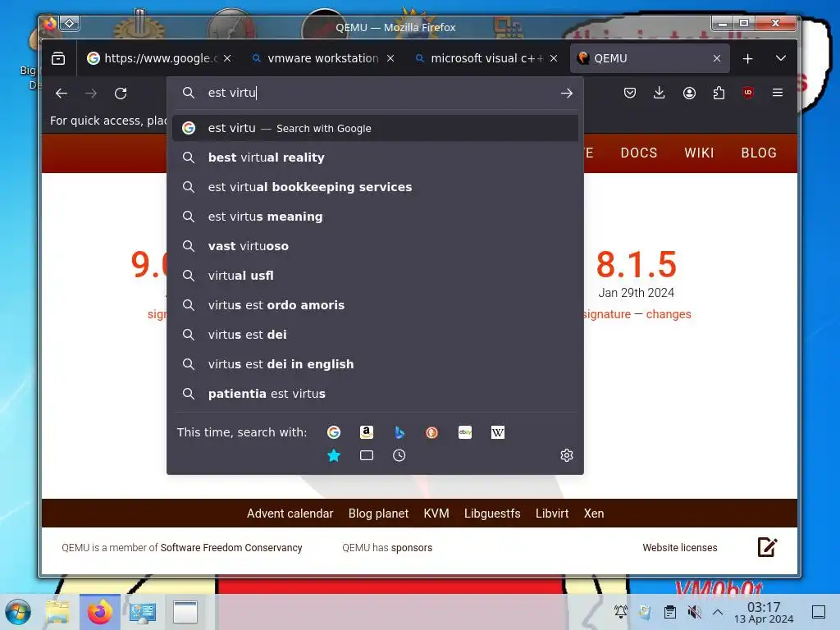Search this time with Google icon
Screen dimensions: 840x630
334,432
